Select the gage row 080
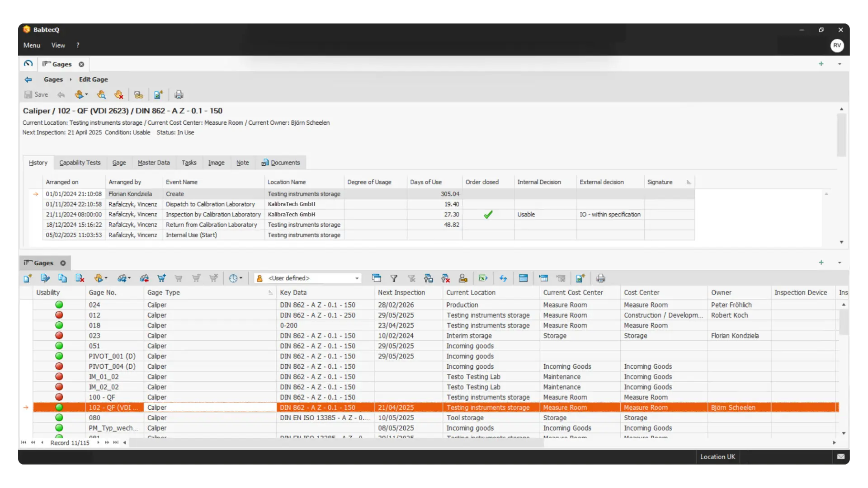This screenshot has height=488, width=868. (436, 418)
